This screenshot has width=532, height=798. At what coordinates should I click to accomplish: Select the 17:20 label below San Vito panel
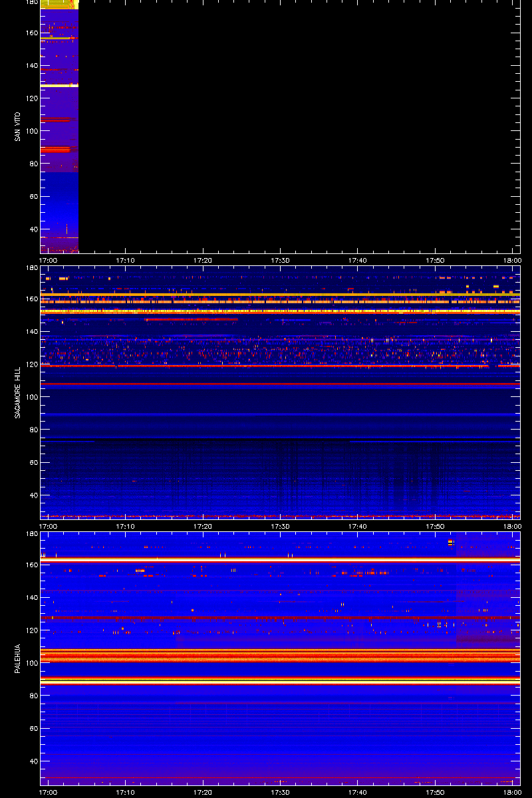click(x=203, y=261)
